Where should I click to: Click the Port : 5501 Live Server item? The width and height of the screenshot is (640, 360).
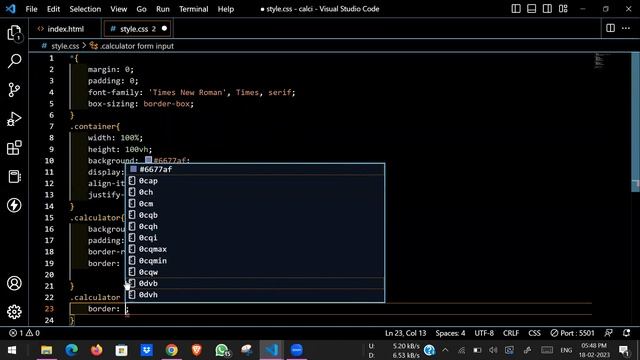(x=572, y=333)
